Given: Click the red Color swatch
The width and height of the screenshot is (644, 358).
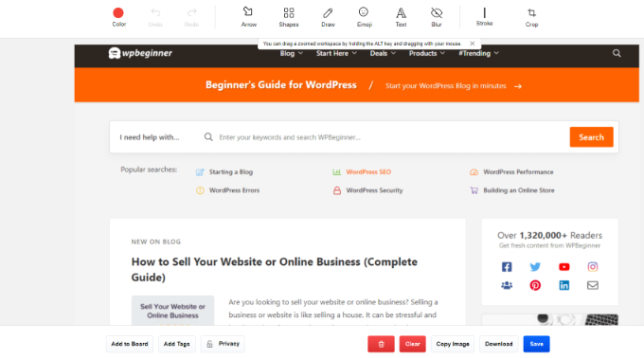Looking at the screenshot, I should pos(118,17).
